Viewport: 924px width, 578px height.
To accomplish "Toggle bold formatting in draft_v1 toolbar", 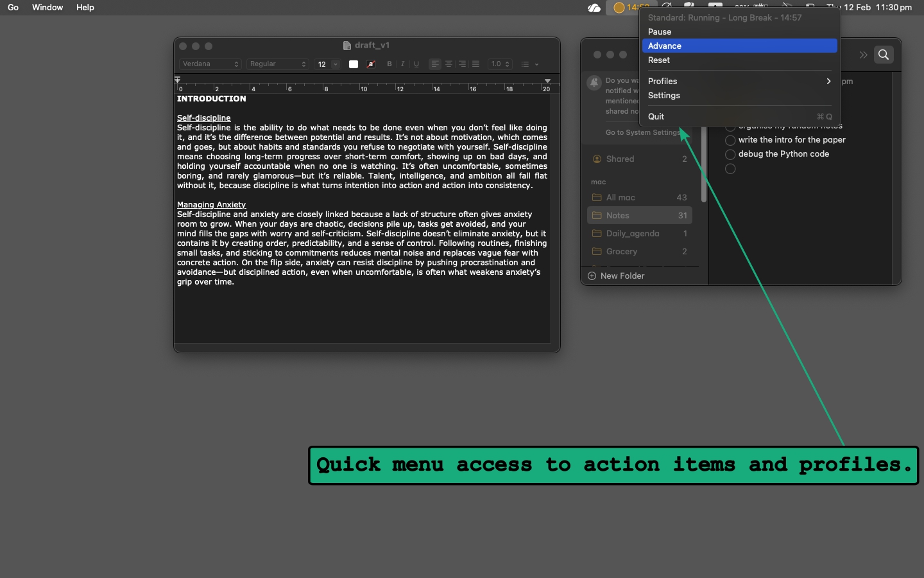I will pos(389,64).
